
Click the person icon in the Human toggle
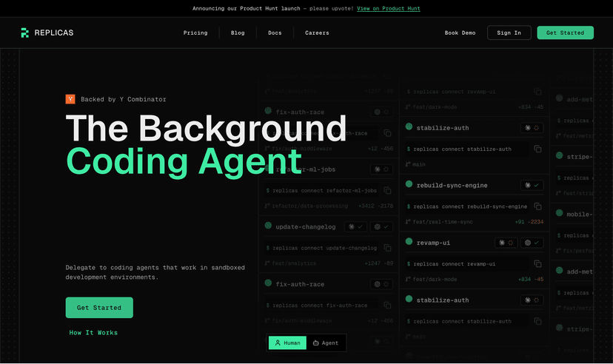click(278, 343)
